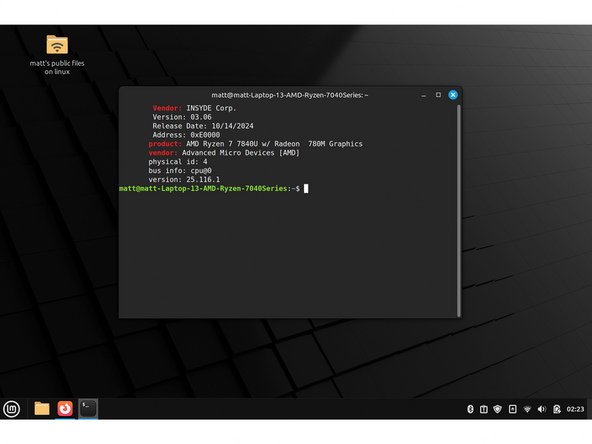Open calendar from the 02:23 clock

[x=575, y=409]
